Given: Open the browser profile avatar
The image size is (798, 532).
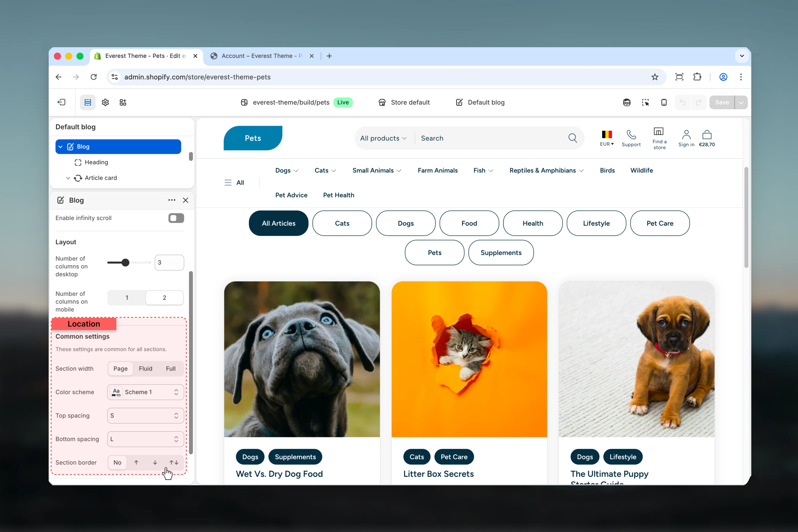Looking at the screenshot, I should [x=723, y=77].
